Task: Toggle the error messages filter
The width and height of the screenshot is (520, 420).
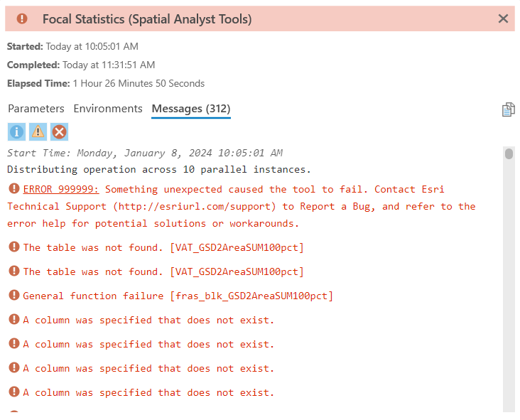Action: (x=60, y=131)
